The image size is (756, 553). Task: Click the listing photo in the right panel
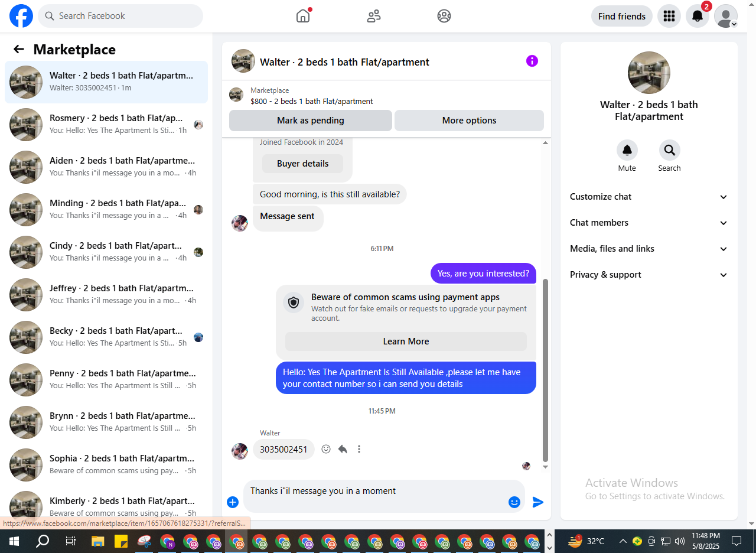(x=649, y=73)
